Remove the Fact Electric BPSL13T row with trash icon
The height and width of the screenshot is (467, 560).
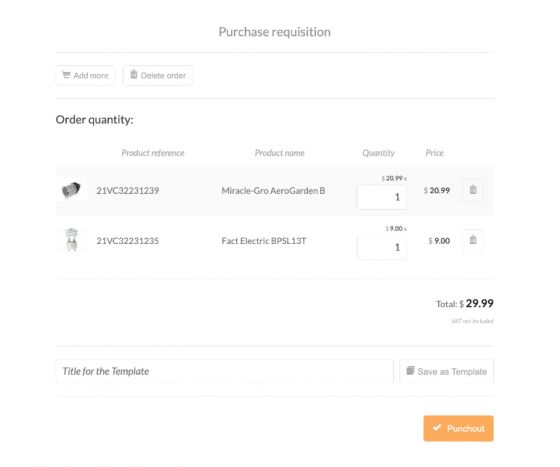(473, 240)
